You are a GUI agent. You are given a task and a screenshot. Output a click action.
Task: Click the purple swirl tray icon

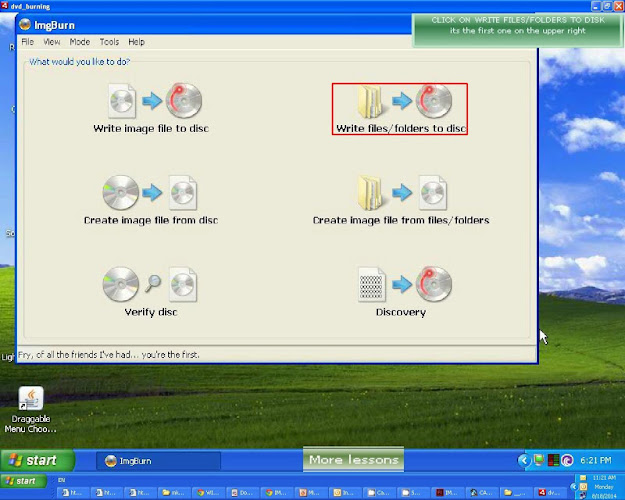pyautogui.click(x=567, y=461)
